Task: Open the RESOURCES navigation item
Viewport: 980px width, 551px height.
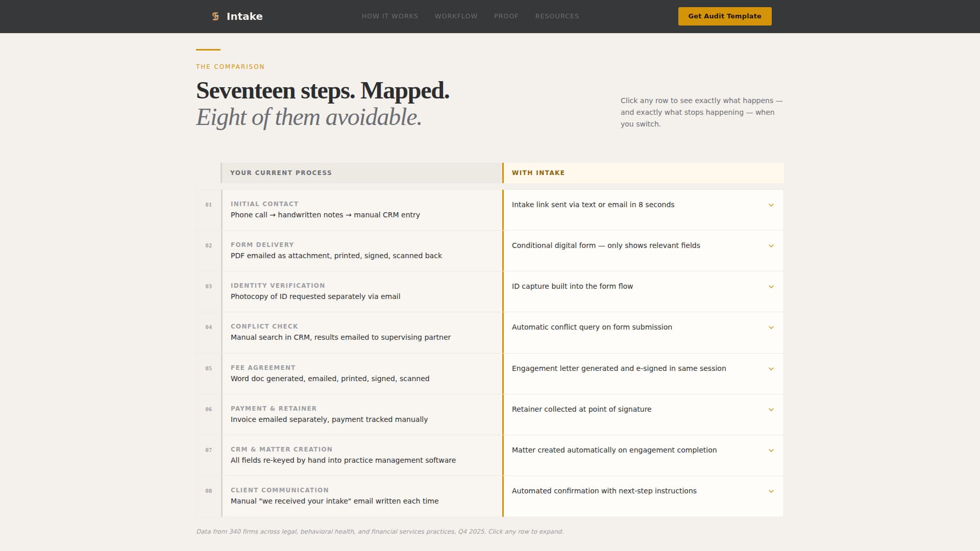Action: click(557, 16)
